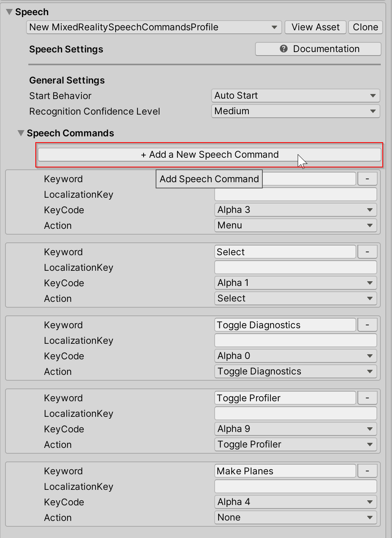The height and width of the screenshot is (538, 392).
Task: Click the Start Behavior label
Action: coord(61,96)
